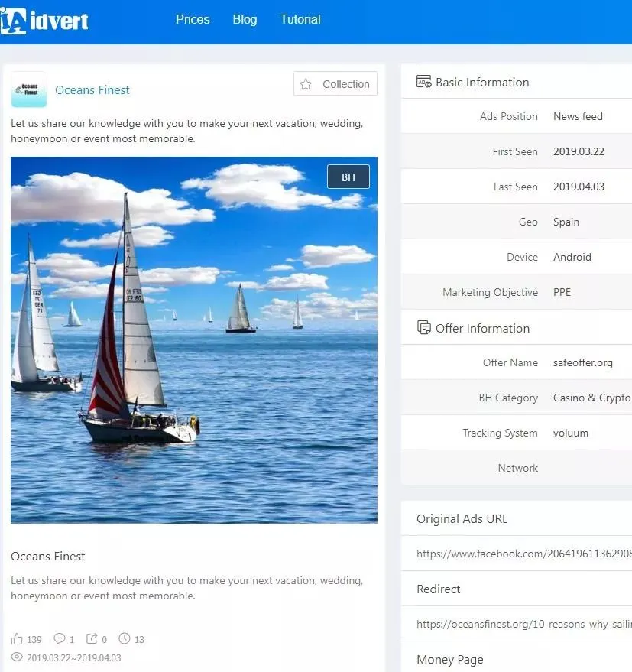Select the offer name safeoffer.org
The image size is (632, 672).
pos(583,363)
